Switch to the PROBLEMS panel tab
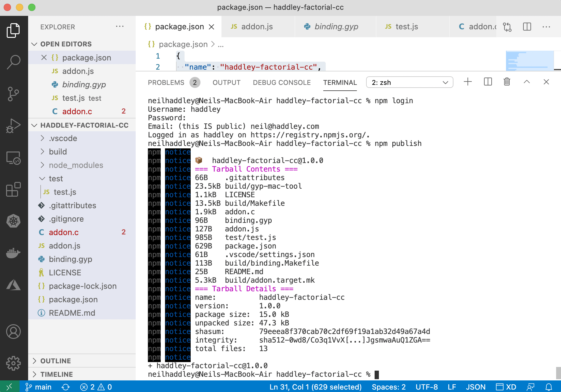Screen dimensions: 561x392 click(166, 83)
